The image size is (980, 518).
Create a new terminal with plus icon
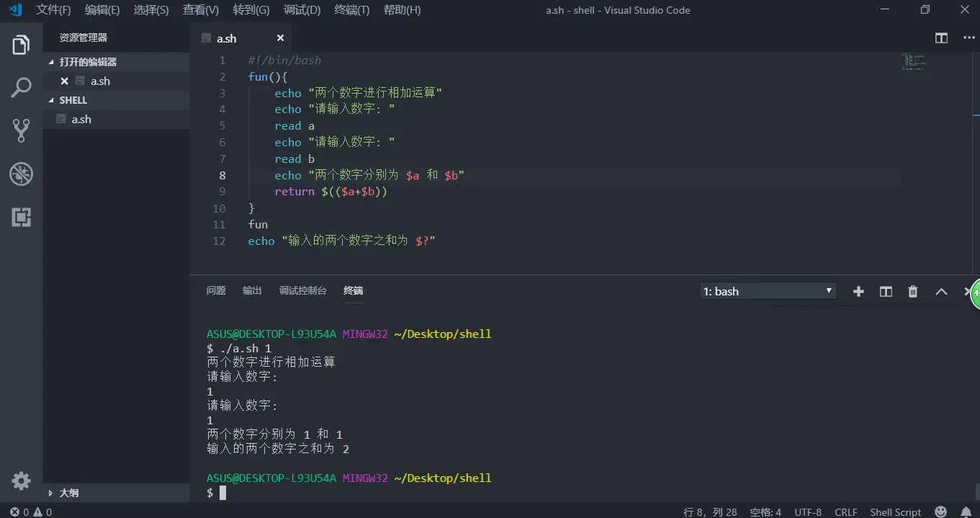click(858, 291)
